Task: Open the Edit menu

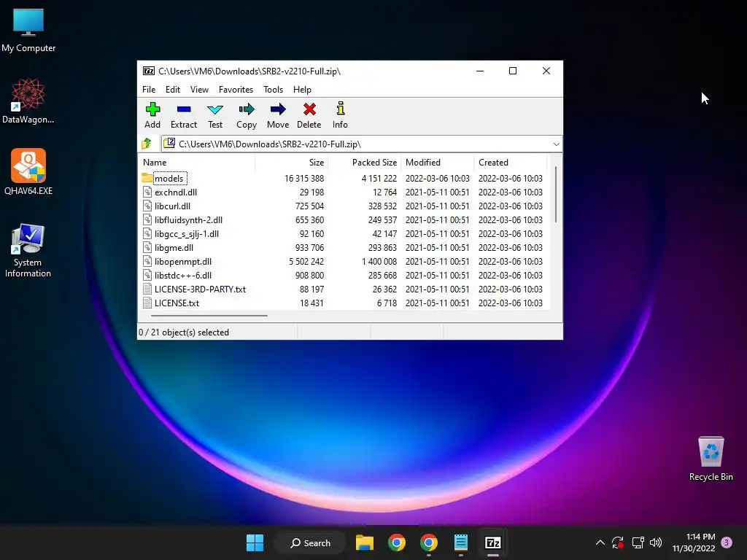Action: pyautogui.click(x=172, y=90)
